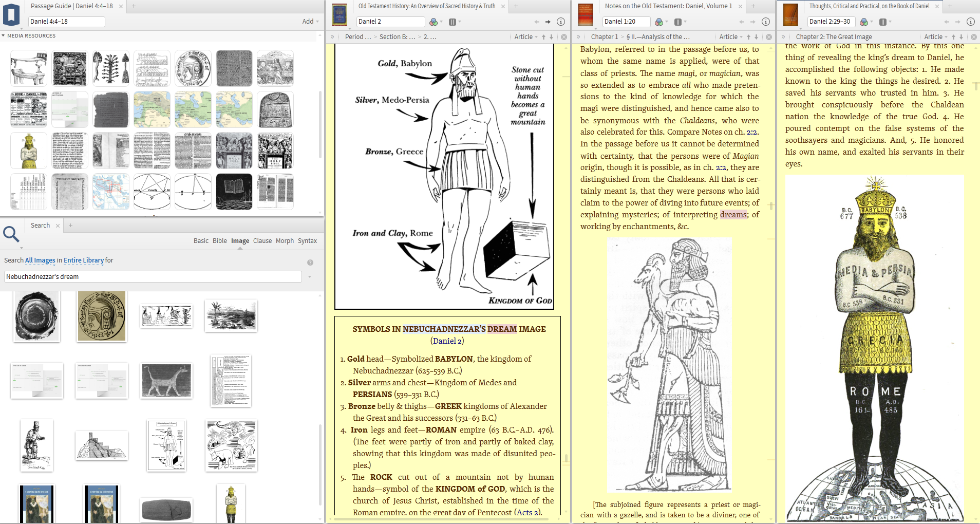The image size is (980, 524).
Task: Open the stepped ziggurat image search result
Action: click(102, 445)
